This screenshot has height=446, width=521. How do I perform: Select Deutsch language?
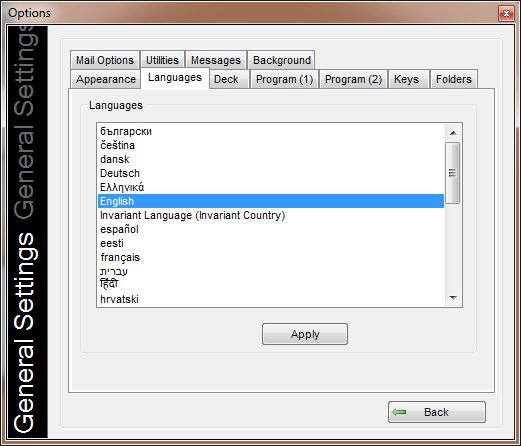(x=271, y=173)
